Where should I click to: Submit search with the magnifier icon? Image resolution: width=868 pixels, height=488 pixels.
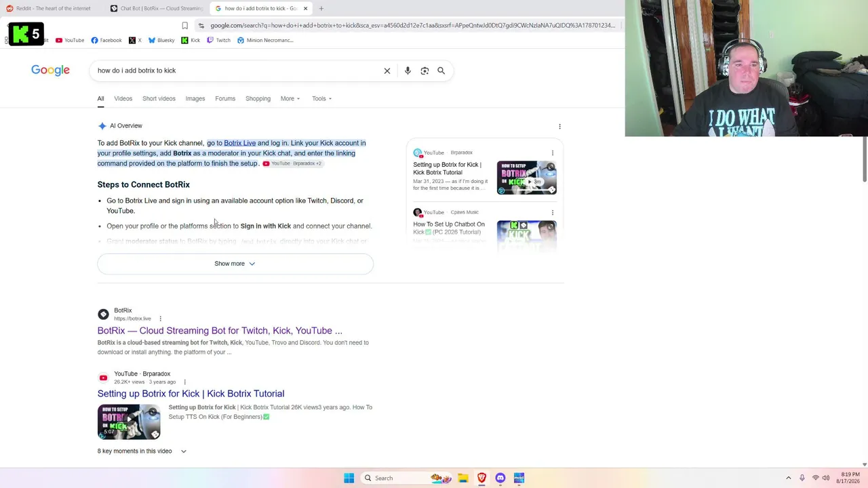tap(441, 70)
